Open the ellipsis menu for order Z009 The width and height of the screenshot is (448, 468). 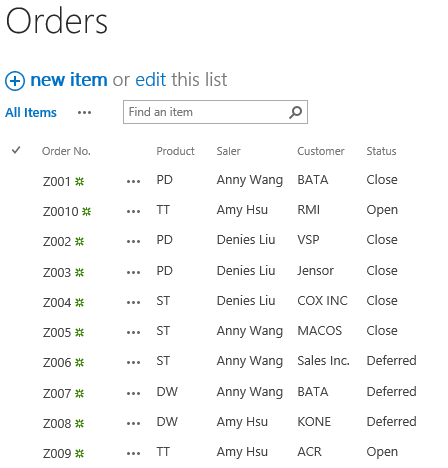pos(133,454)
